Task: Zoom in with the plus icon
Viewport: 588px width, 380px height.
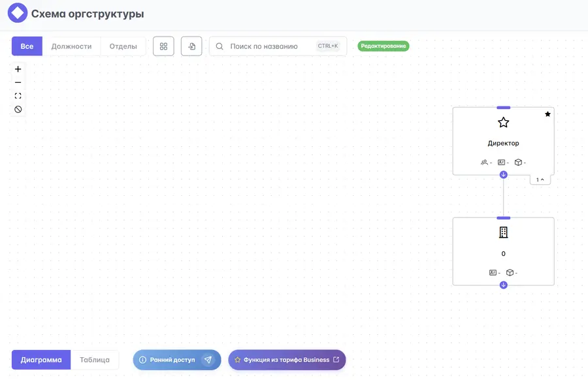Action: pyautogui.click(x=18, y=69)
